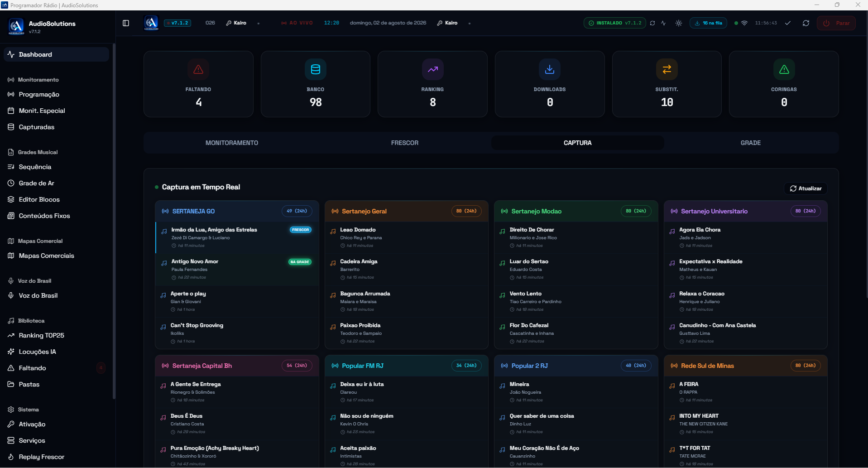Open the Downloads stat card icon
The image size is (868, 468).
tap(550, 69)
